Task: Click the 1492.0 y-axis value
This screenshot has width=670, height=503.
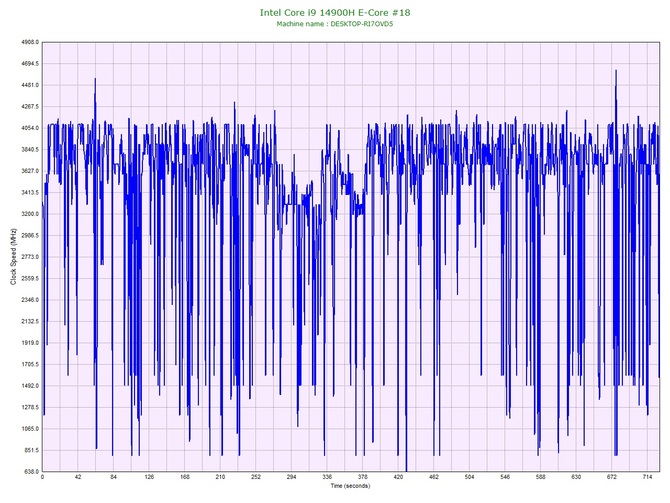Action: (x=30, y=386)
